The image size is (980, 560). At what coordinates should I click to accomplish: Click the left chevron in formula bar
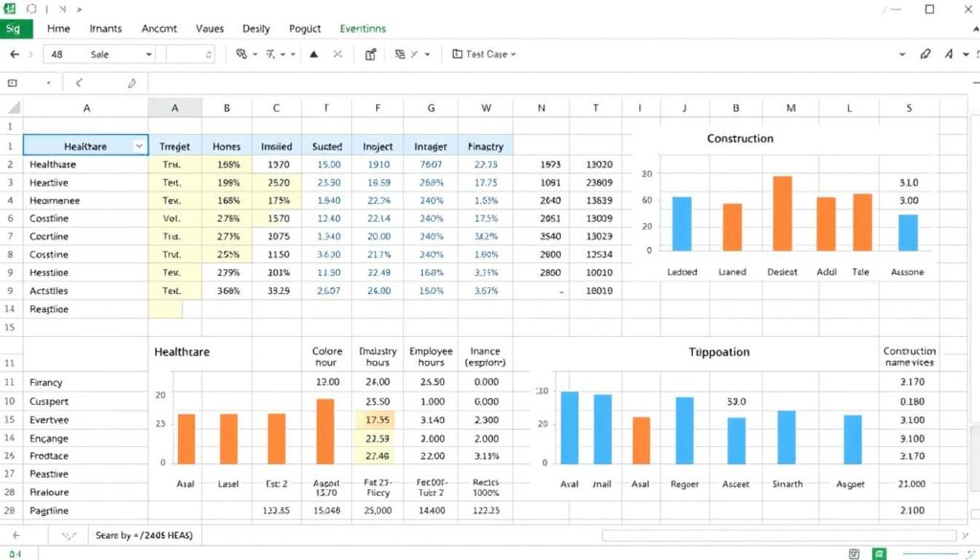click(x=78, y=82)
